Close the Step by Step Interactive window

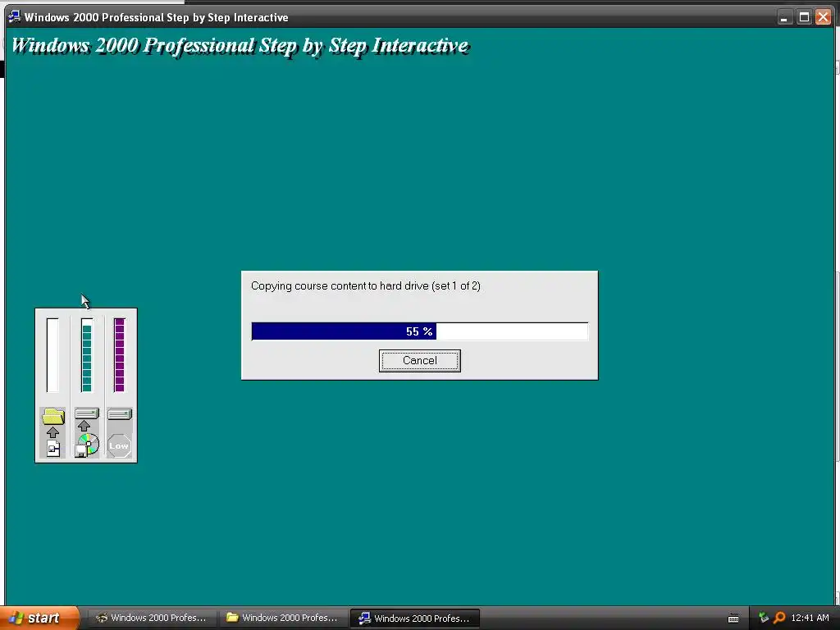coord(823,17)
